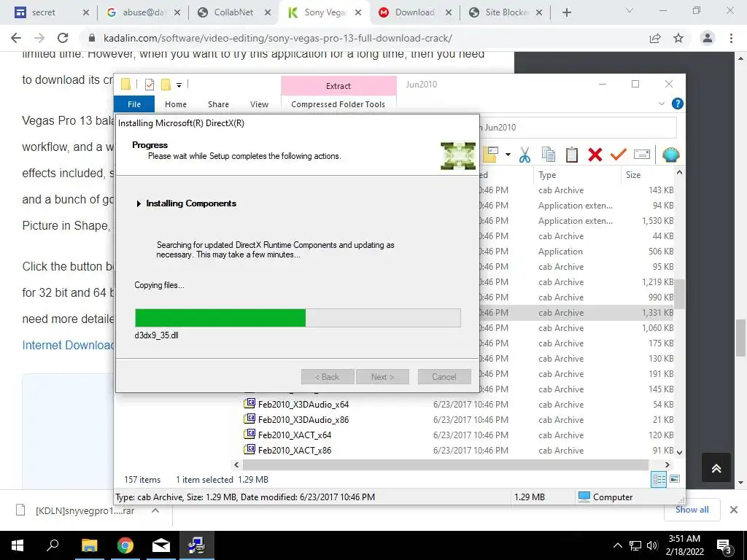The width and height of the screenshot is (747, 560).
Task: Open the Compressed Folder Tools tab
Action: (338, 104)
